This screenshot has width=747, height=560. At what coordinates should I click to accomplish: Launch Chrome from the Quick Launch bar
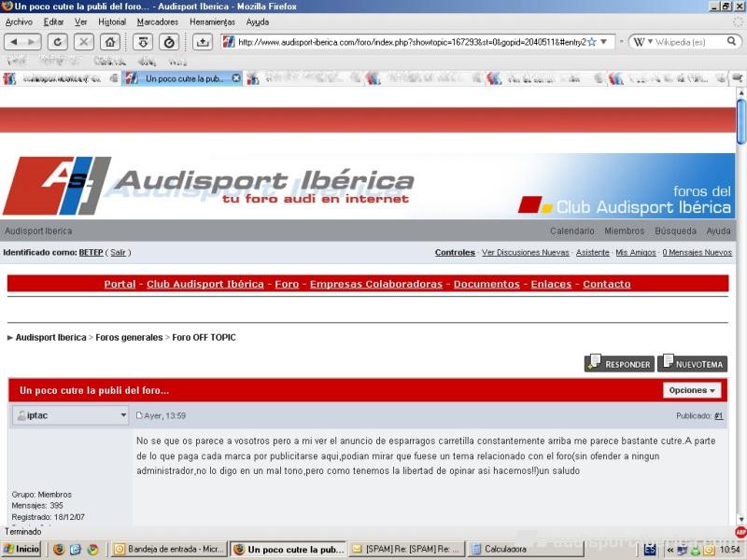[x=92, y=549]
